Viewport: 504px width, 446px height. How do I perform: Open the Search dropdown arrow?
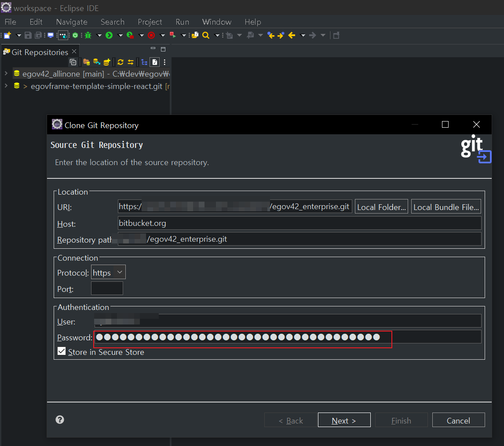coord(217,35)
